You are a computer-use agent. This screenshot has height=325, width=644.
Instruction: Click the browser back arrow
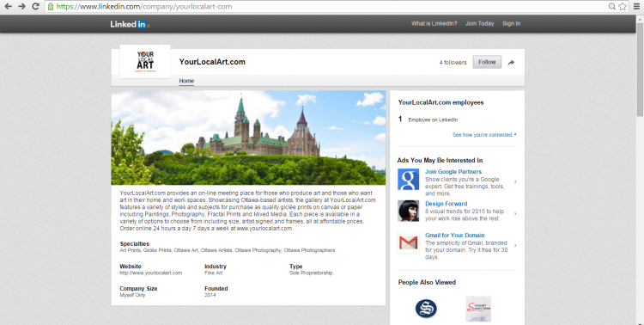(x=9, y=7)
